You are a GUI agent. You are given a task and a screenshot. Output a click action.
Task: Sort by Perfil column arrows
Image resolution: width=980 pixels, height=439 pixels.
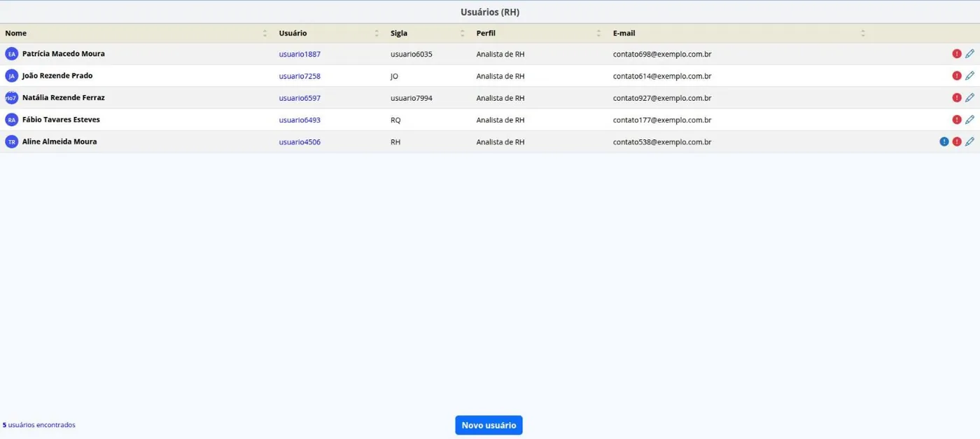[x=598, y=34]
